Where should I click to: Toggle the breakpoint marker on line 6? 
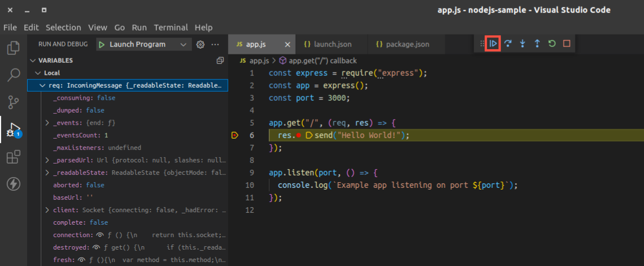pyautogui.click(x=234, y=135)
